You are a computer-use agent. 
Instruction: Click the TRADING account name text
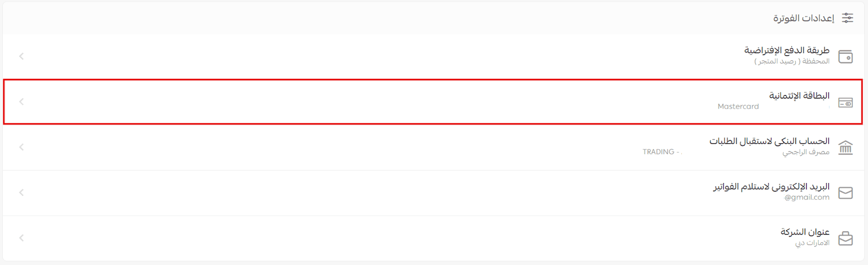[x=659, y=152]
